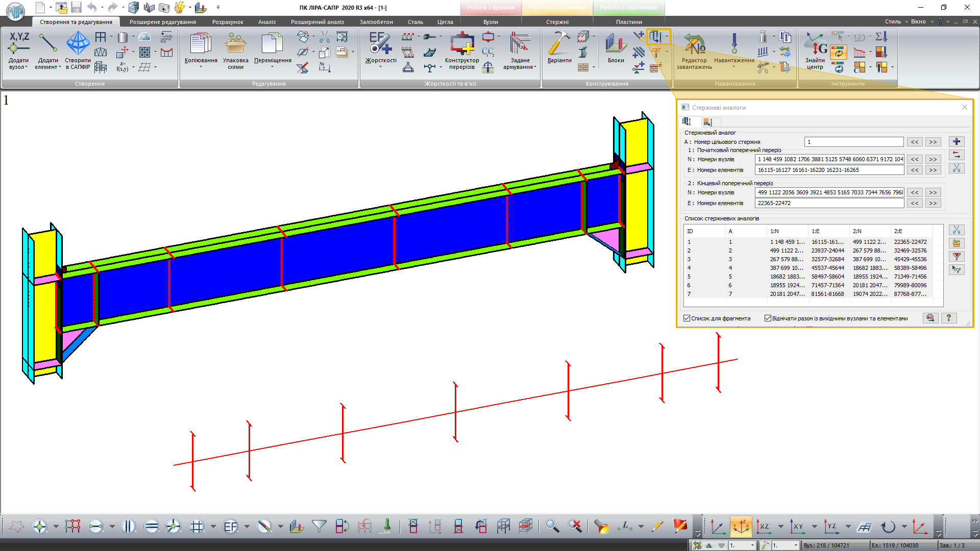The image size is (980, 551).
Task: Click the magnifier zoom icon in bottom toolbar
Action: (552, 526)
